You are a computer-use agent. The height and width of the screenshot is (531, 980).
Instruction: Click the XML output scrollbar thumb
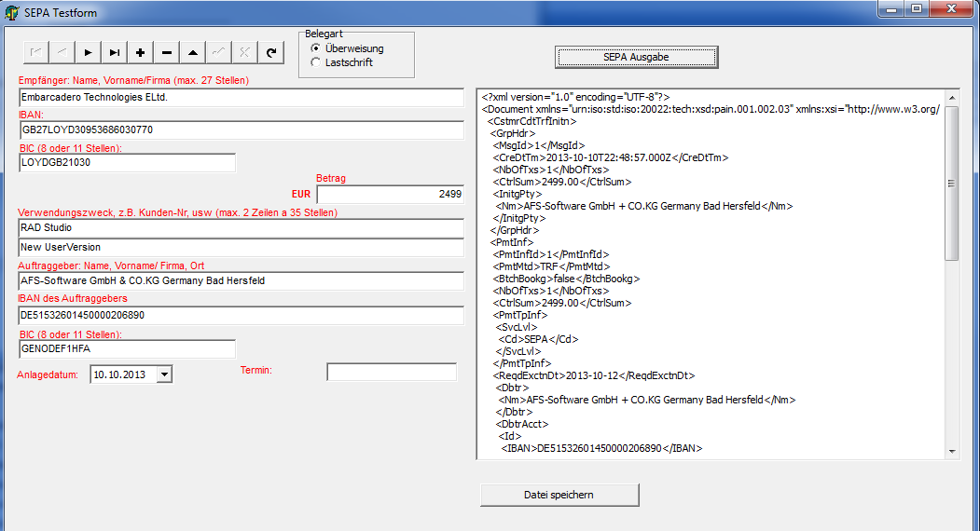pyautogui.click(x=952, y=183)
